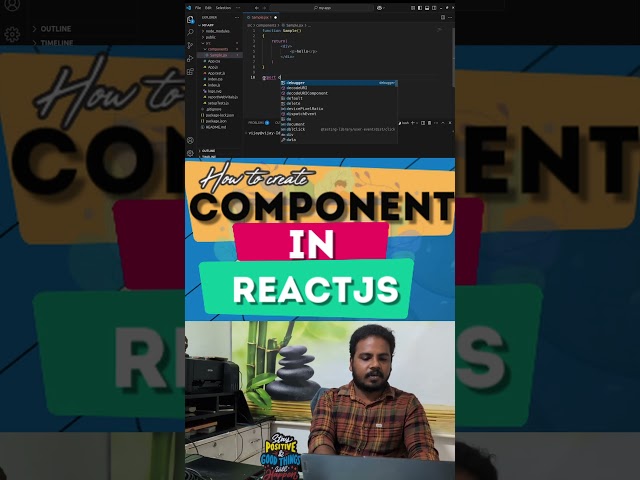This screenshot has width=640, height=480.
Task: Pick the delete autocomplete suggestion
Action: [x=339, y=103]
